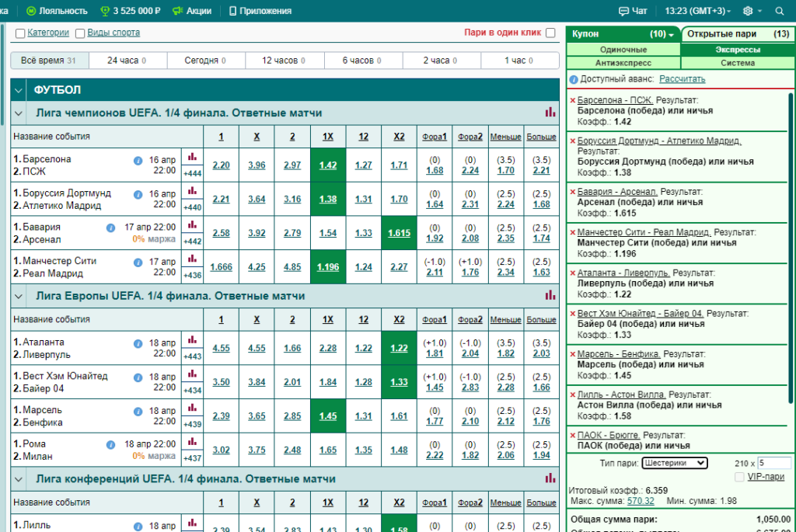796x532 pixels.
Task: Open statistics chart icon for Манчестер Сити match
Action: pos(192,259)
